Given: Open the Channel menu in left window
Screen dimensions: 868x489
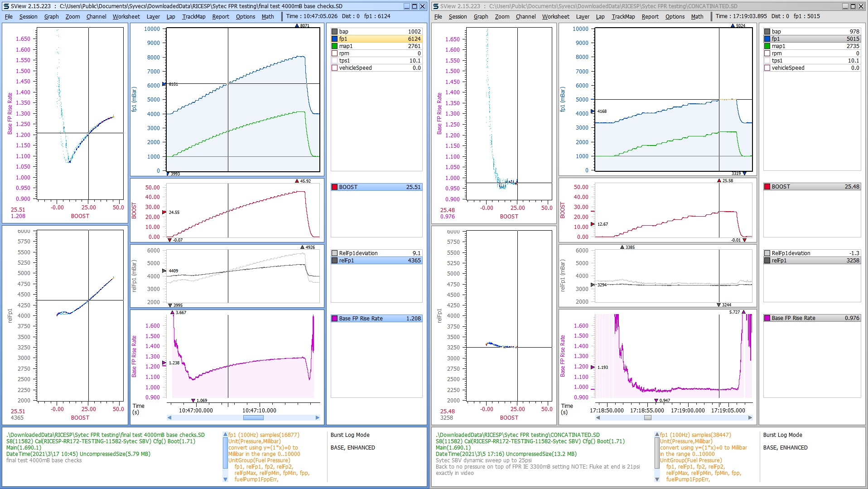Looking at the screenshot, I should [x=96, y=17].
